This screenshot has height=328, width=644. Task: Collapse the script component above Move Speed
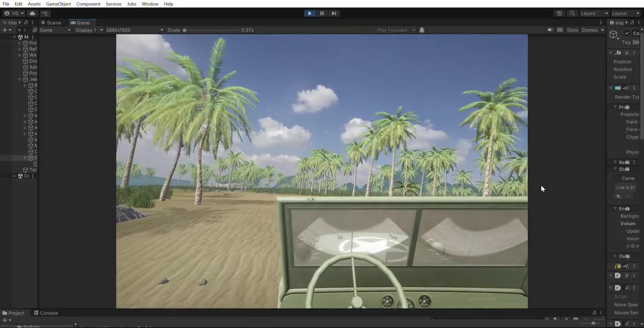pyautogui.click(x=611, y=288)
